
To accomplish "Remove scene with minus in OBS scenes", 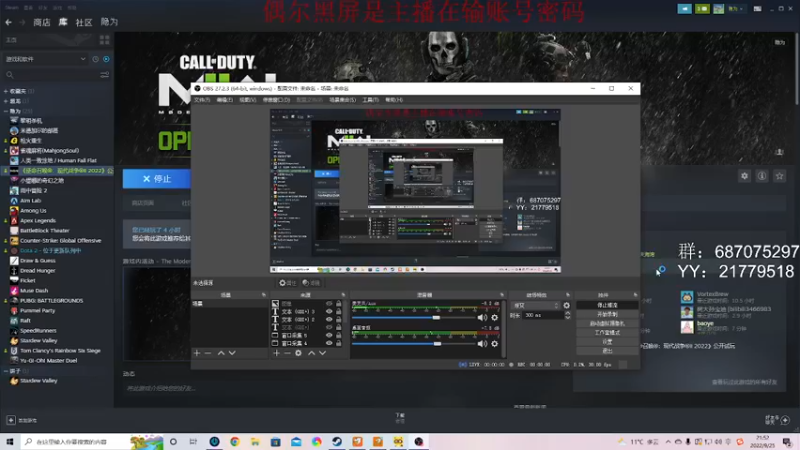I will click(x=208, y=353).
